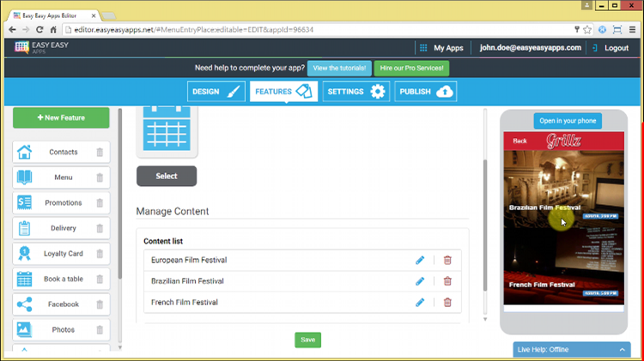The image size is (644, 361).
Task: Click View the tutorials button
Action: [x=339, y=68]
